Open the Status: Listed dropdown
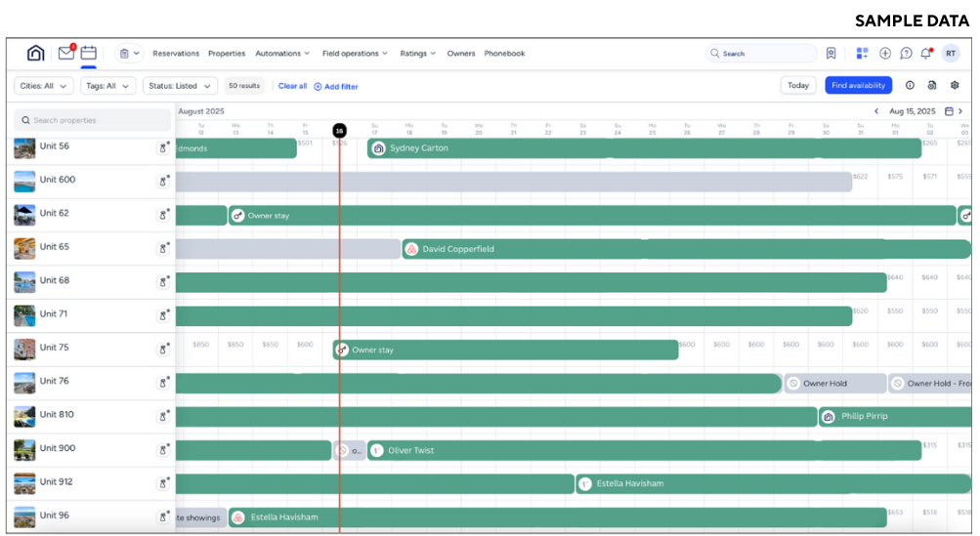 (180, 86)
